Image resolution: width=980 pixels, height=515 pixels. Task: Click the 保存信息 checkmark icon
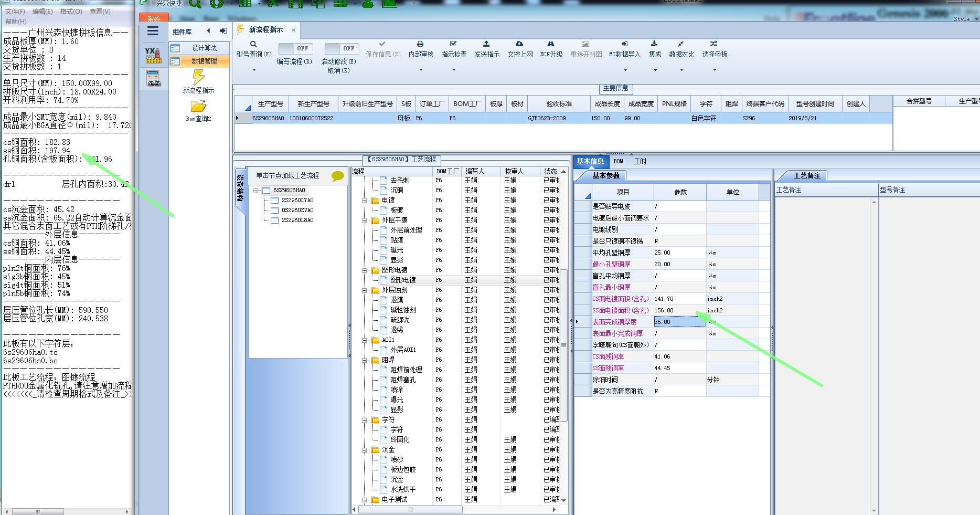point(382,44)
